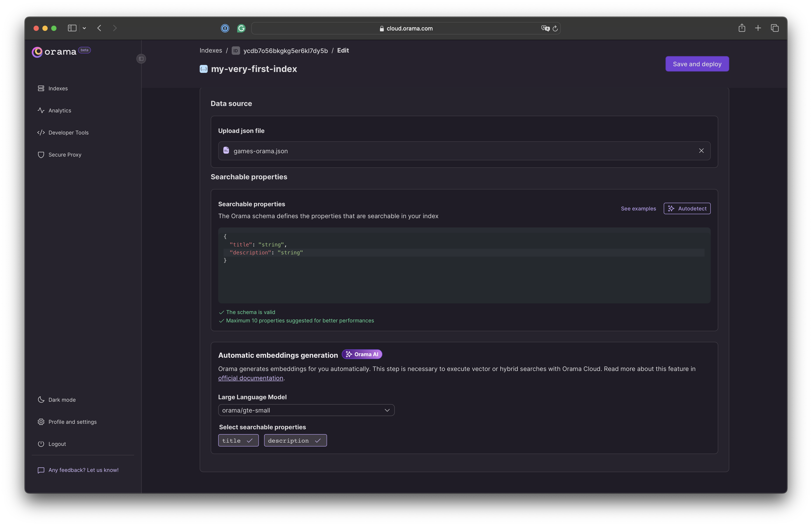This screenshot has height=526, width=812.
Task: Click the Autodetect button
Action: 687,208
